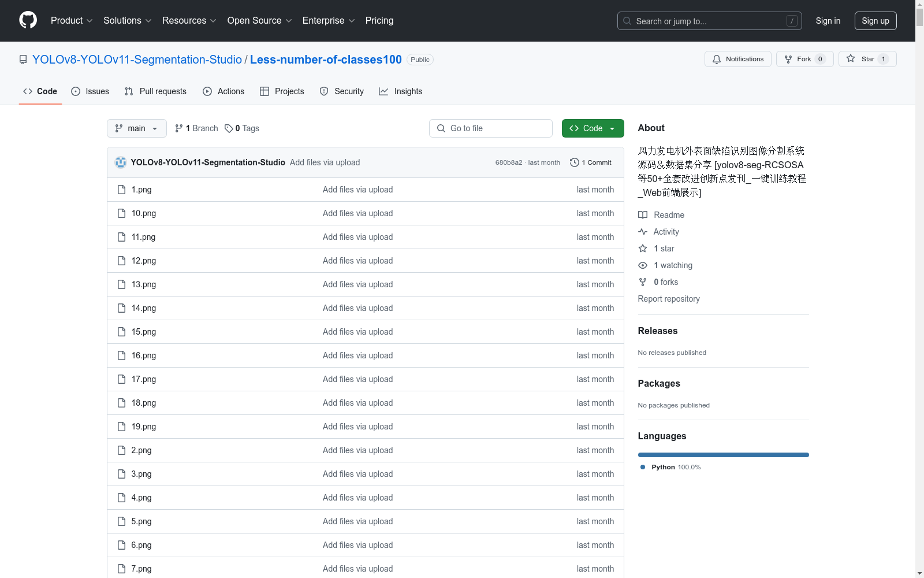Click the GitHub logo icon
Image resolution: width=924 pixels, height=578 pixels.
point(28,20)
